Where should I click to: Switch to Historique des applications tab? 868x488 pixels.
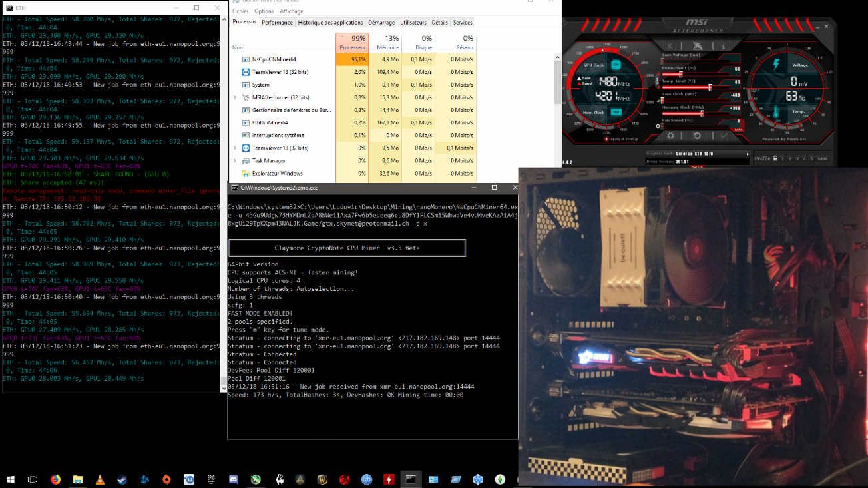(x=330, y=23)
